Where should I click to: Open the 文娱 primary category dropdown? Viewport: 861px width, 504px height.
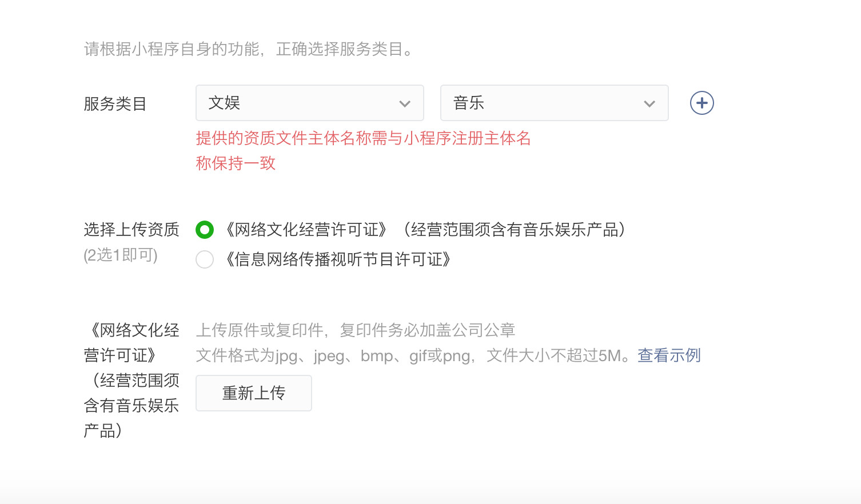point(309,103)
